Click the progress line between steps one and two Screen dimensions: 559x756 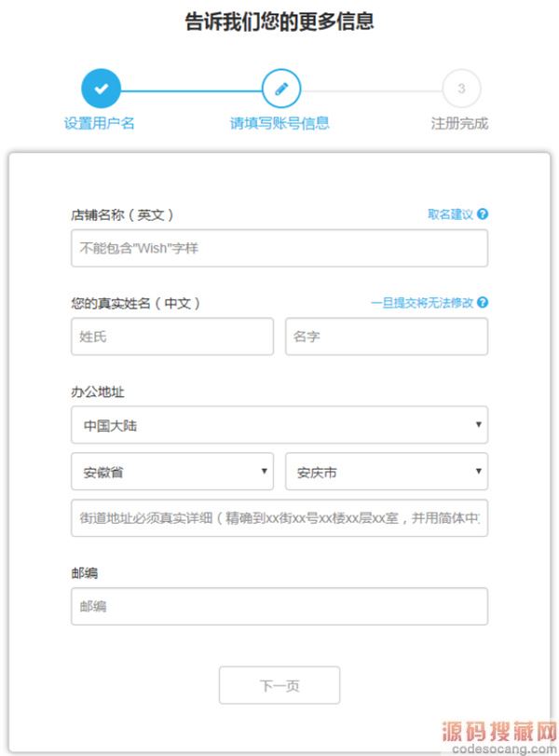(191, 90)
